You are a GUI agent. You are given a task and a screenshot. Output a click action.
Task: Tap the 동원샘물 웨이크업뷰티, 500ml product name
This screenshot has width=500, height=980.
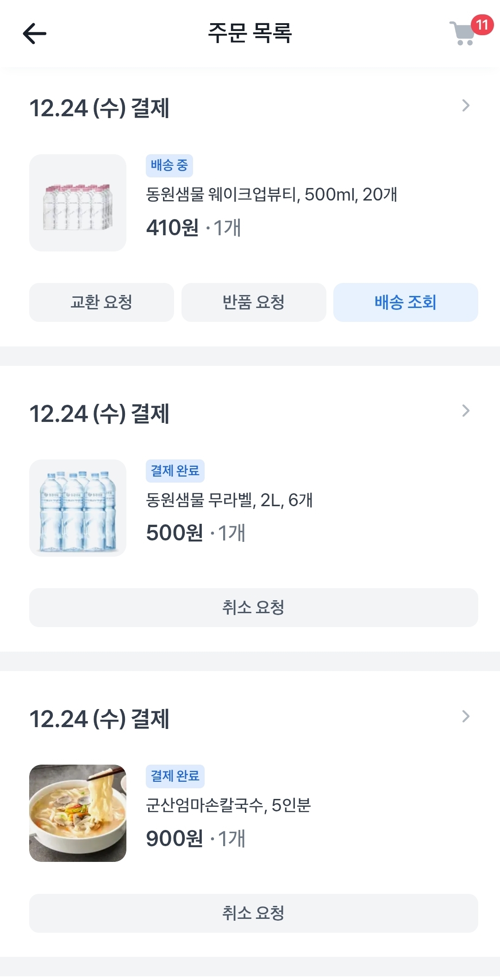click(x=271, y=195)
